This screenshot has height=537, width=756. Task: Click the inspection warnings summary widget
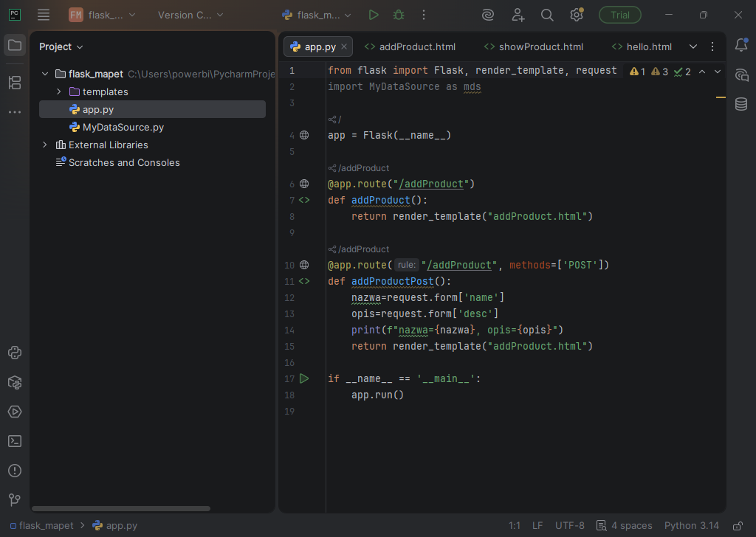tap(660, 72)
